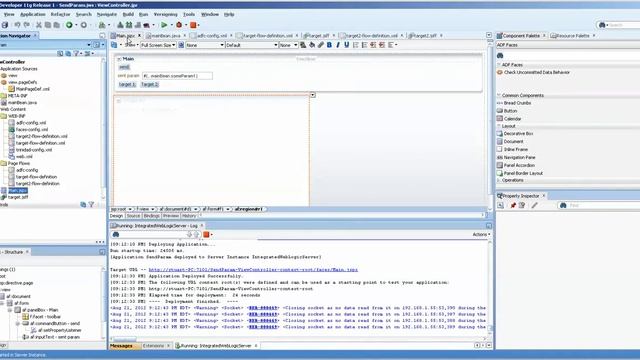Click the send button in Main panel

[124, 67]
